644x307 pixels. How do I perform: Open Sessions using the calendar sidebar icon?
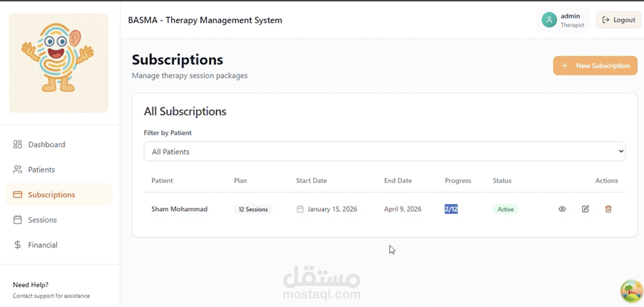click(18, 220)
